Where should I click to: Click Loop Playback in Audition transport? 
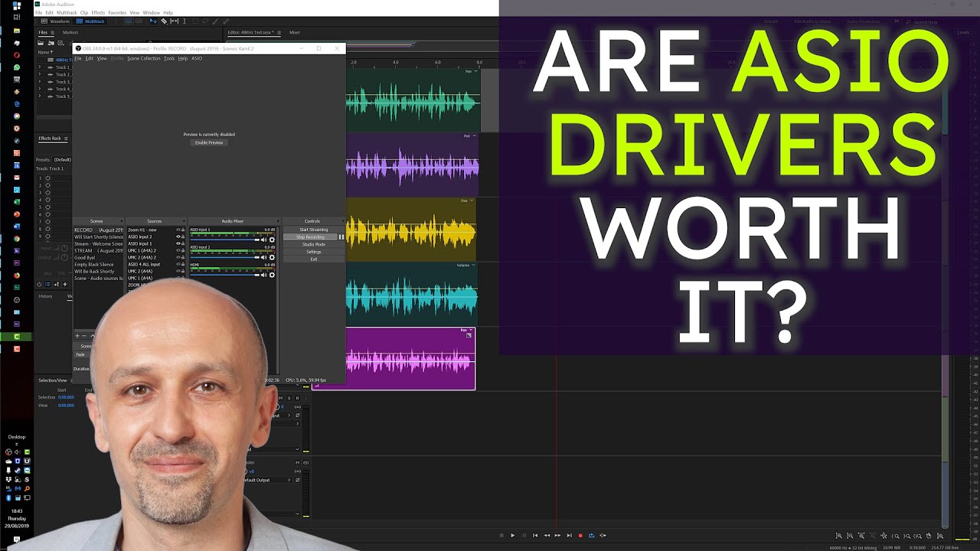tap(591, 536)
